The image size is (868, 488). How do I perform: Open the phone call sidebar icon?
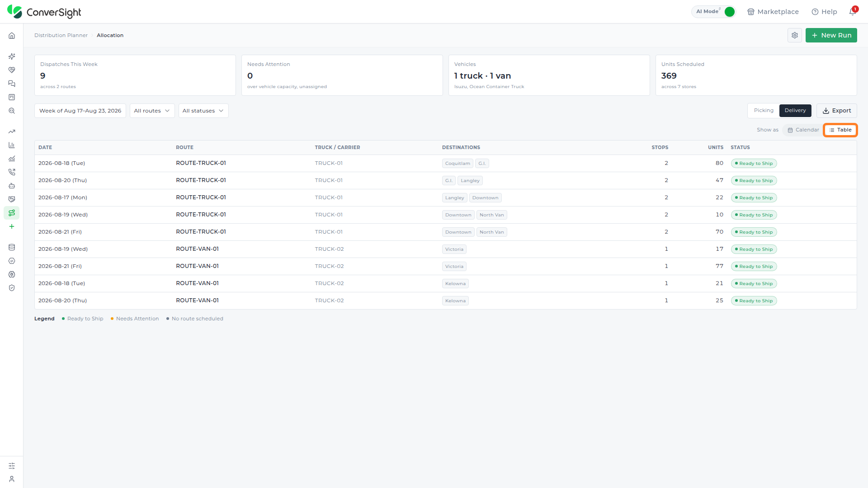coord(12,172)
